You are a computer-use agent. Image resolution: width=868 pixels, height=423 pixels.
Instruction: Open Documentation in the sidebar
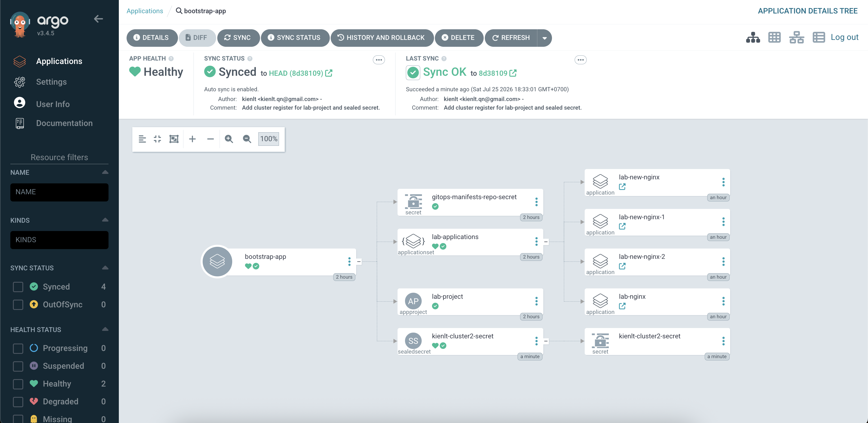click(x=64, y=123)
